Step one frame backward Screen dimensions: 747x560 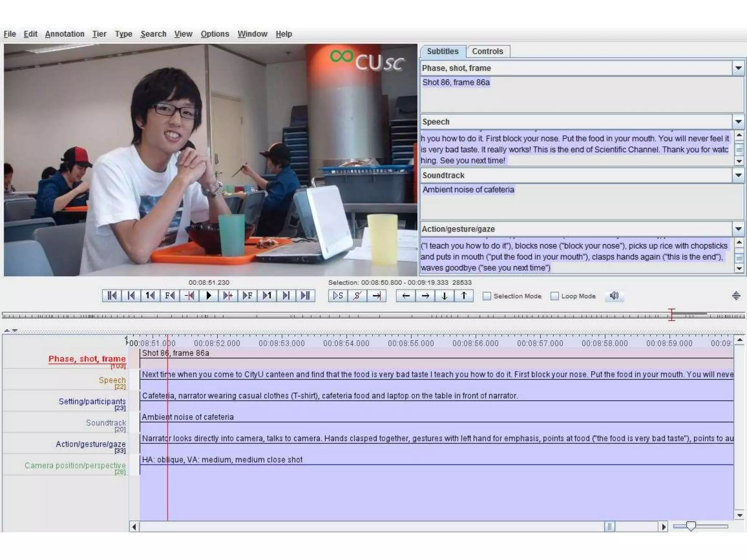tap(170, 296)
